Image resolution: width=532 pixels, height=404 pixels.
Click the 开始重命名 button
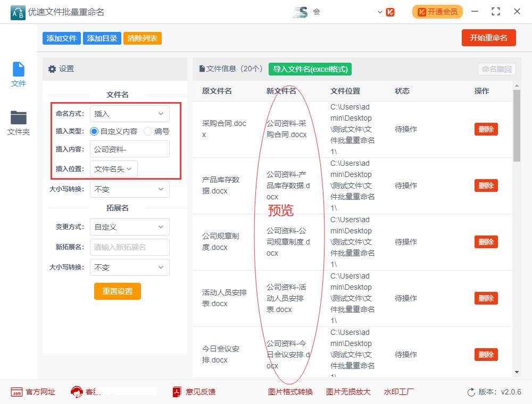(488, 38)
